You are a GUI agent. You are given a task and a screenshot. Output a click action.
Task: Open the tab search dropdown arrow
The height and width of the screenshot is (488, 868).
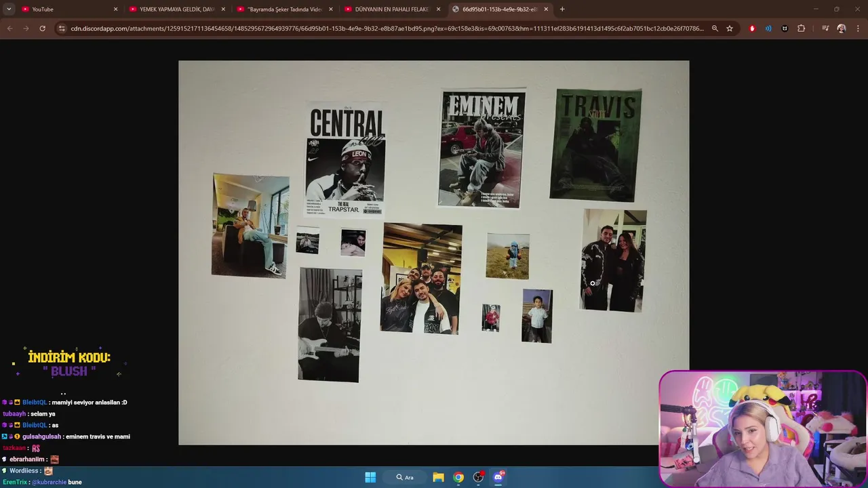point(9,9)
